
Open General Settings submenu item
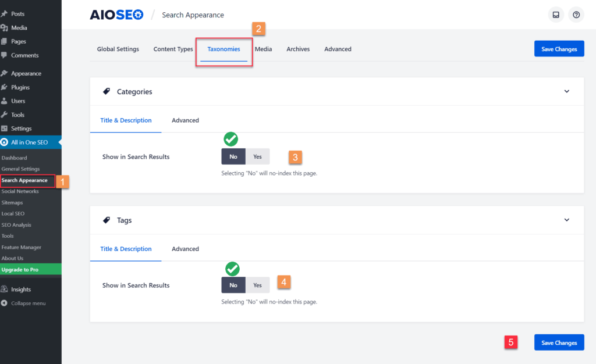pyautogui.click(x=20, y=169)
